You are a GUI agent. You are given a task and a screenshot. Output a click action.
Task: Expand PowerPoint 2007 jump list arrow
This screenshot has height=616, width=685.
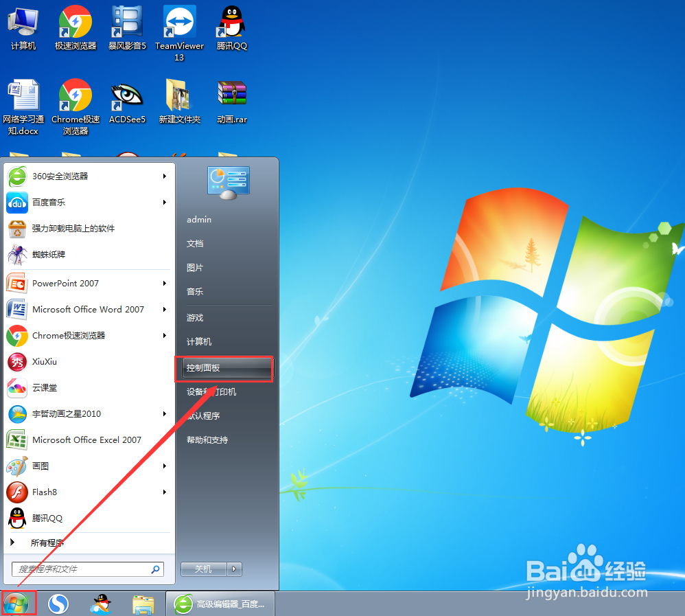tap(165, 284)
